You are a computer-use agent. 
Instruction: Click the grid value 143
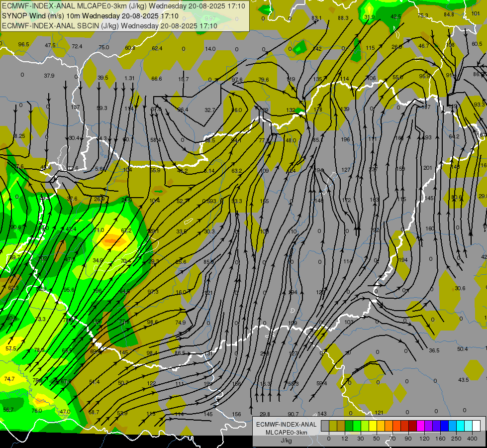(x=322, y=414)
